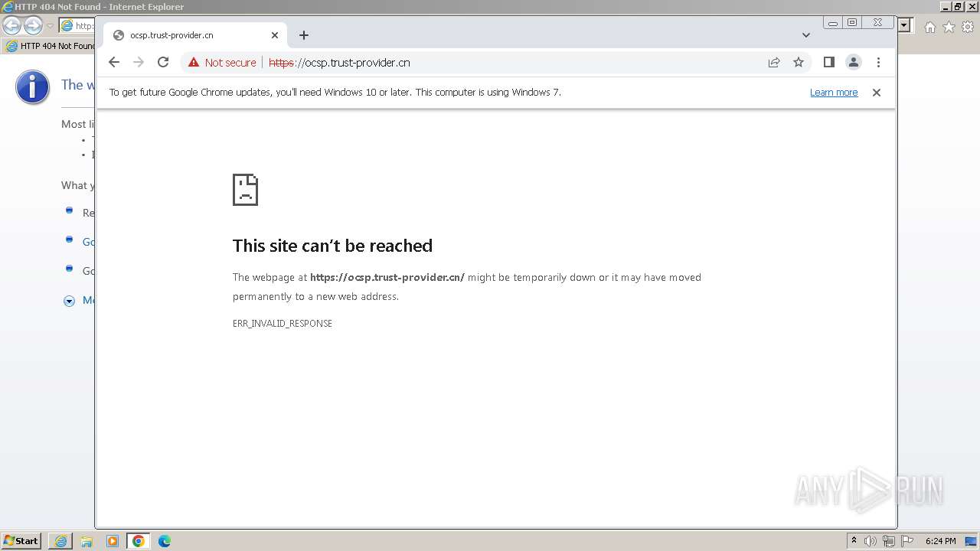Screen dimensions: 980x551
Task: Click the ERR_INVALID_RESPONSE error code text
Action: [283, 324]
